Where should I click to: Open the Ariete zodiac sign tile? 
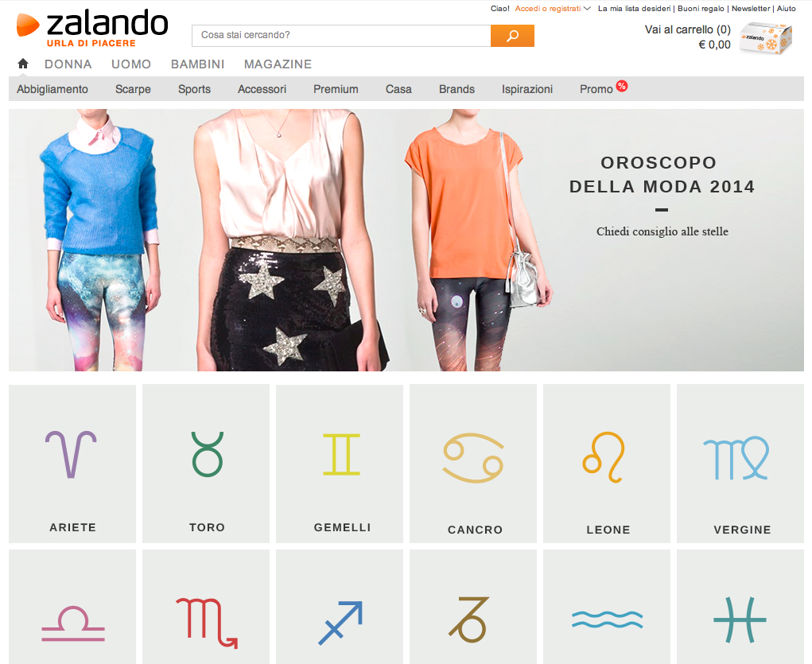(72, 464)
